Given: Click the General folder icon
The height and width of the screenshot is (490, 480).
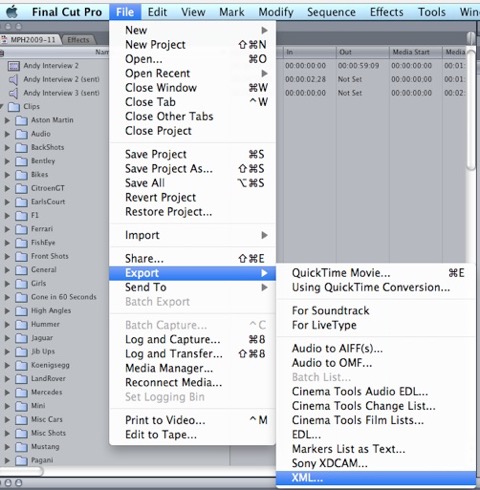Looking at the screenshot, I should 21,270.
